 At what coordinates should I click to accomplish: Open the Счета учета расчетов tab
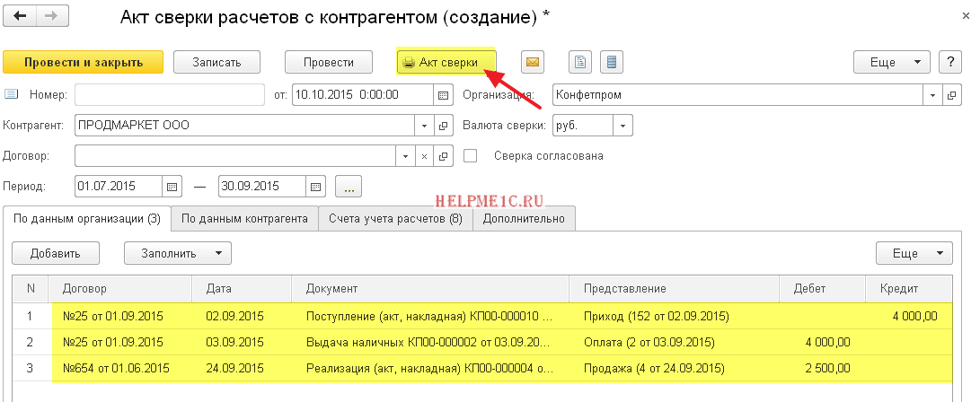click(395, 219)
